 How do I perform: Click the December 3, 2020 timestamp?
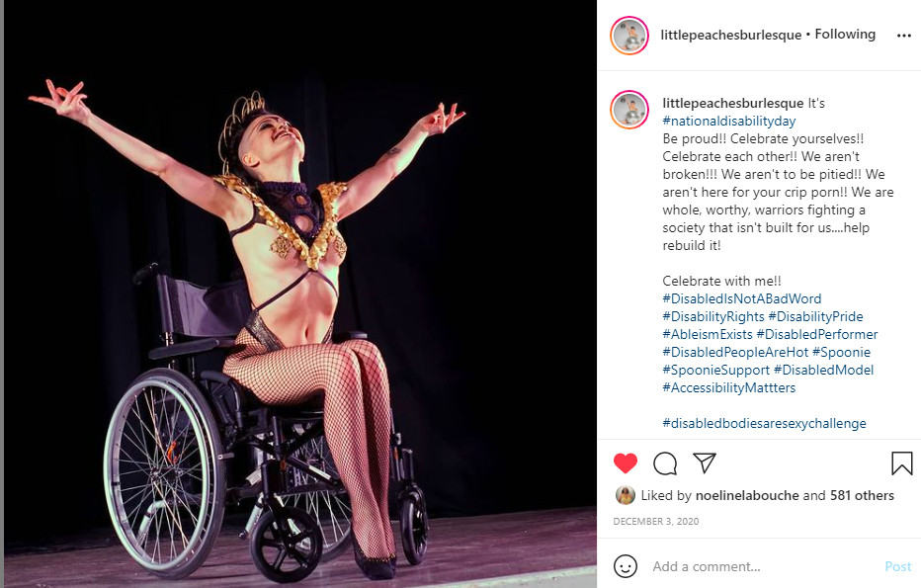pyautogui.click(x=656, y=521)
